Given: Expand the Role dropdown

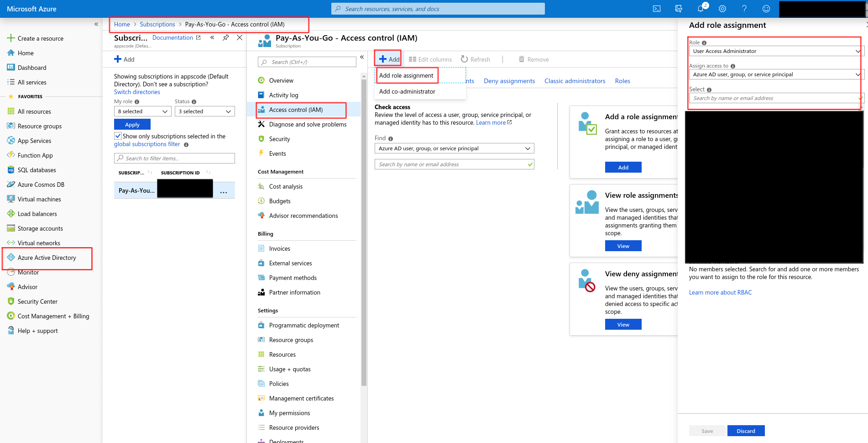Looking at the screenshot, I should [x=774, y=51].
